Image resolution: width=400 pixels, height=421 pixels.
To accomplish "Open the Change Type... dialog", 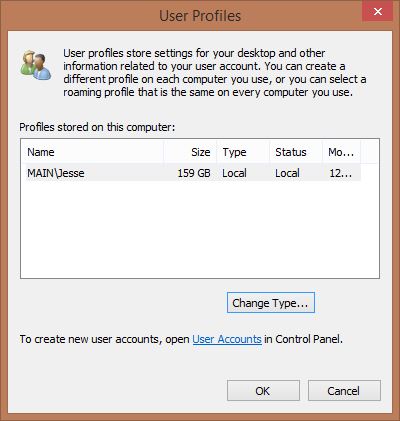I will [x=271, y=303].
